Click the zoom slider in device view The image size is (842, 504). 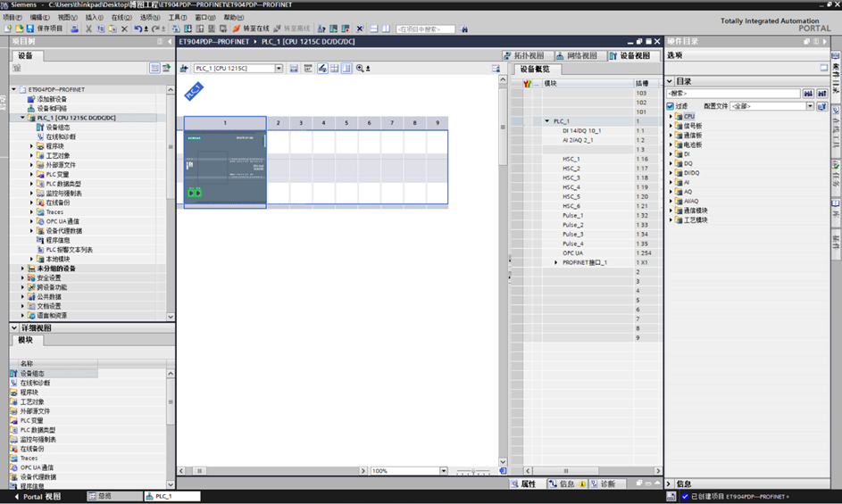tap(473, 471)
